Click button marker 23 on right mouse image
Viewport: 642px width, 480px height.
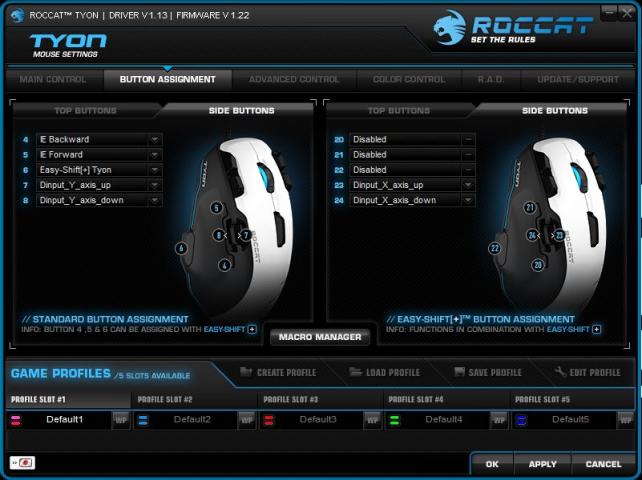coord(559,235)
